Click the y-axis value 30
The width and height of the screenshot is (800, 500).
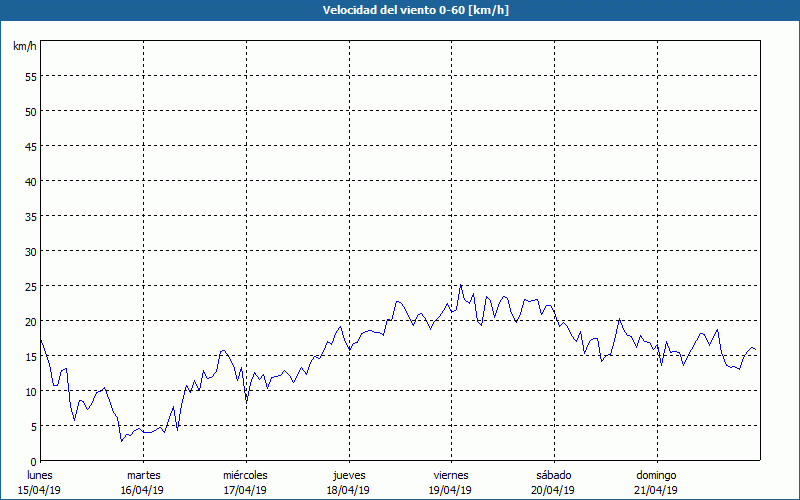coord(31,252)
